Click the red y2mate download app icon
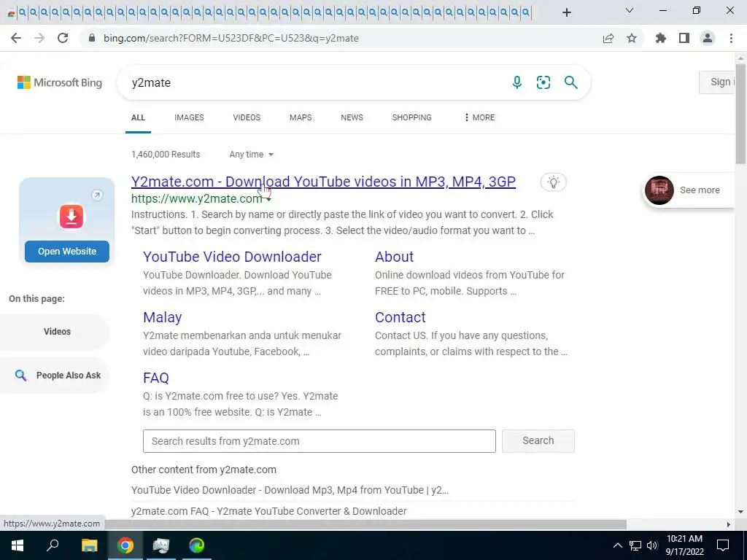The height and width of the screenshot is (560, 747). (x=71, y=217)
